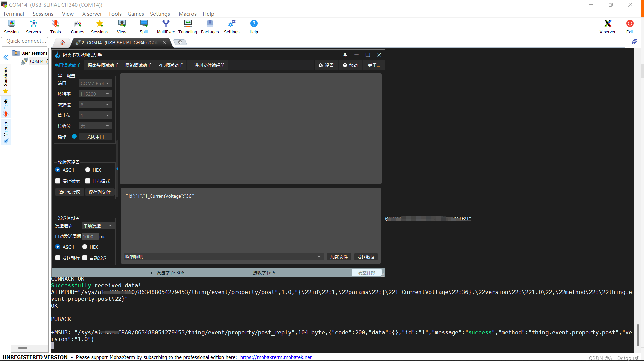
Task: Select ASCII receive mode radio button
Action: (58, 170)
